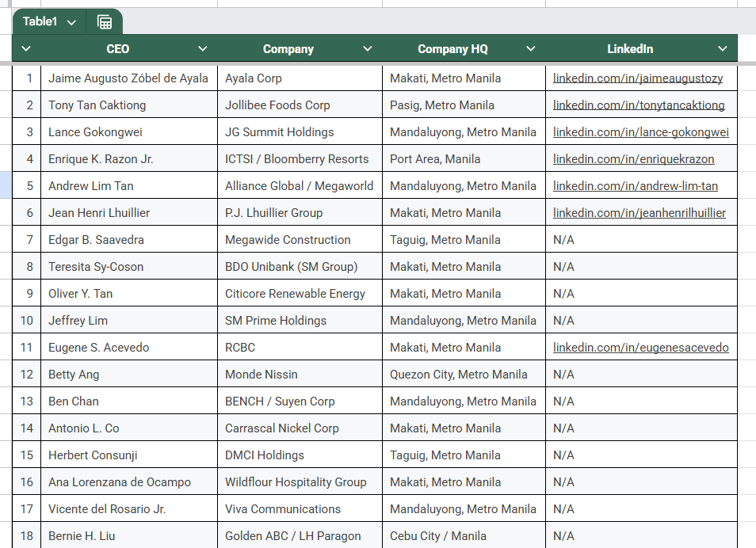
Task: Select cell Port Area, Manila
Action: coord(464,159)
